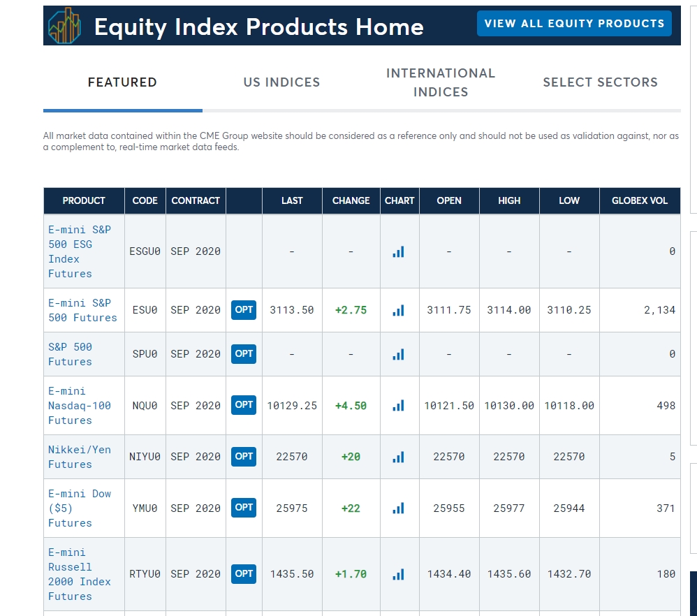Open E-mini Nasdaq-100 chart icon
The height and width of the screenshot is (616, 697).
coord(398,405)
